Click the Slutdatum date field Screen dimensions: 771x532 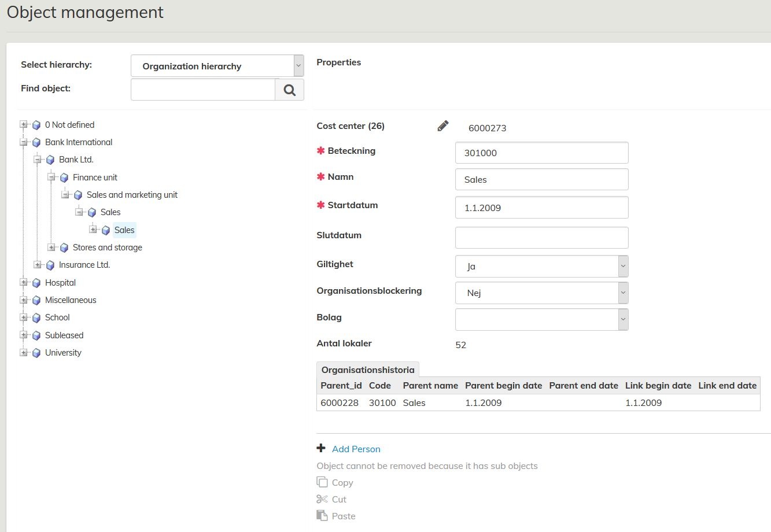[541, 238]
